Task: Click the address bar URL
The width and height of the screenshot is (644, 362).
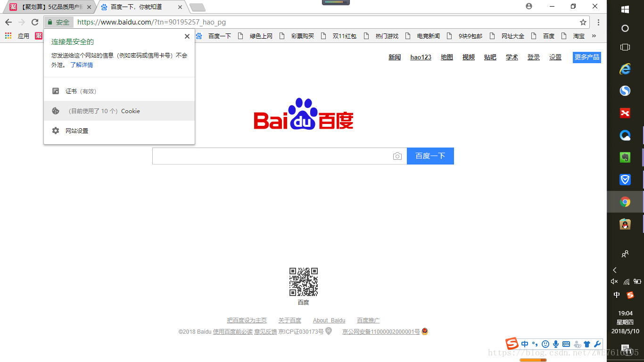Action: (151, 22)
